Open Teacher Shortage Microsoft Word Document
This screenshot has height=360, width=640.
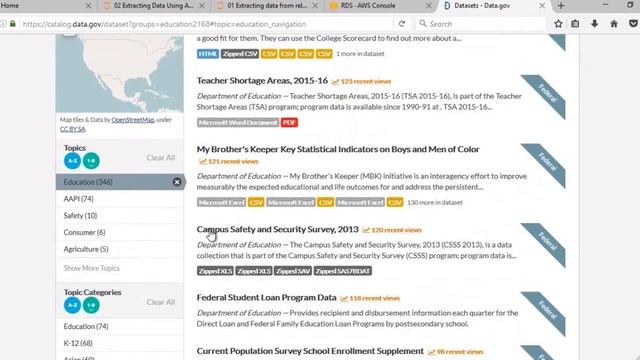tap(238, 122)
